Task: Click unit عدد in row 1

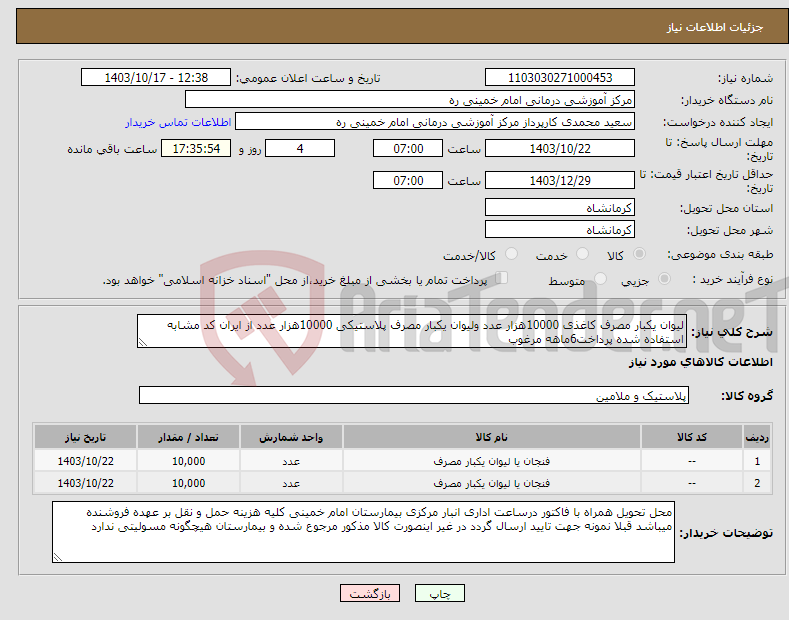Action: (x=291, y=461)
